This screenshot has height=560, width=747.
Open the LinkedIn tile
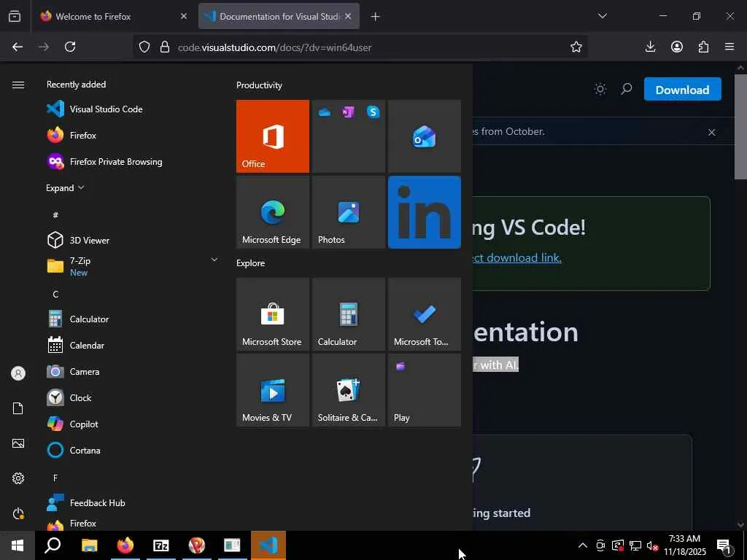click(x=425, y=212)
